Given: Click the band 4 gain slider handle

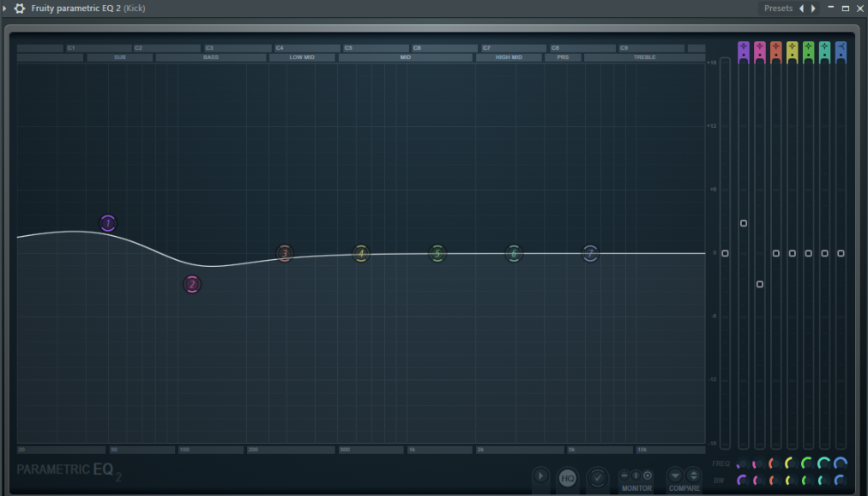Looking at the screenshot, I should (793, 253).
